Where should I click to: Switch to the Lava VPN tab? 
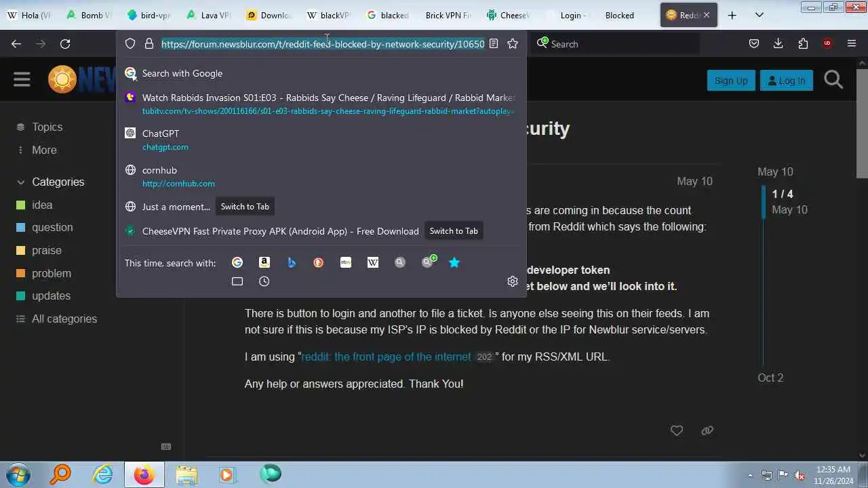208,15
